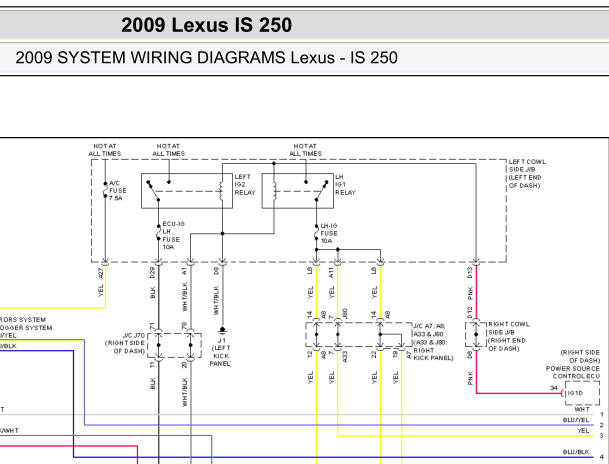Image resolution: width=609 pixels, height=464 pixels.
Task: Click the "2009 Lexus IS 250" heading
Action: click(206, 25)
